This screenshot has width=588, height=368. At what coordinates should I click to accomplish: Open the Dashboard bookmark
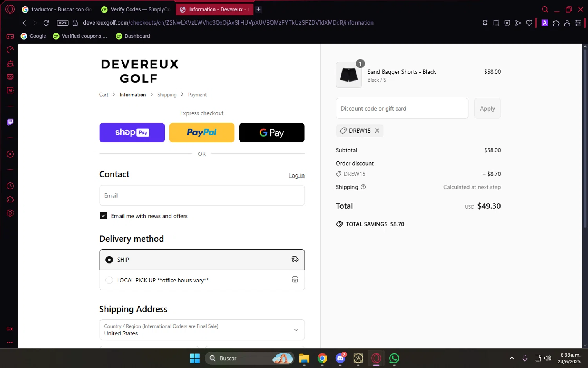[x=133, y=36]
